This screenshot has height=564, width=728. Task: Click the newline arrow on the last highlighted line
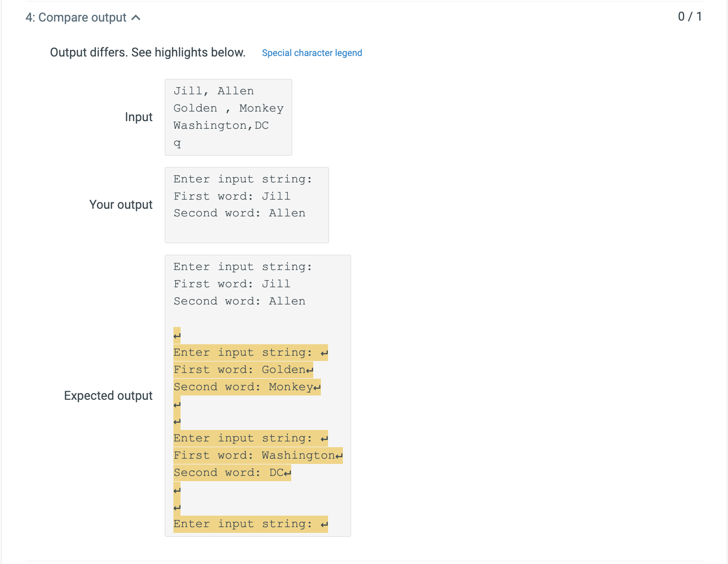pyautogui.click(x=324, y=524)
